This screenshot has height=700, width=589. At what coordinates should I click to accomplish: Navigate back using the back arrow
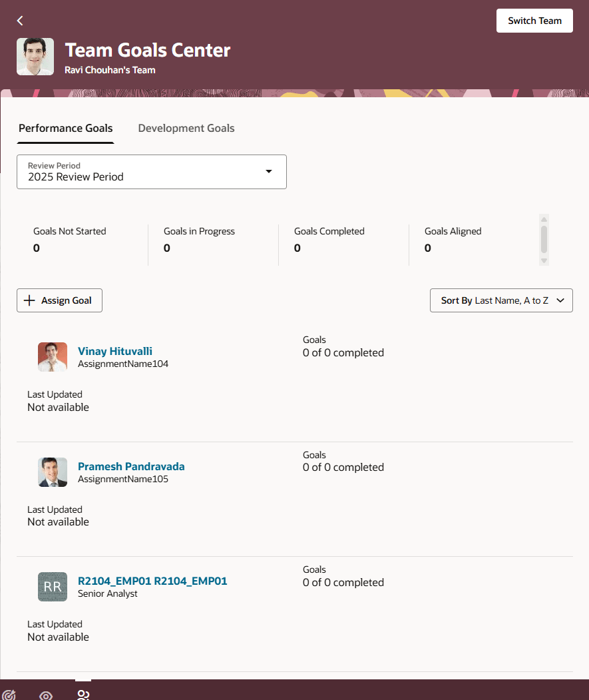pos(19,21)
